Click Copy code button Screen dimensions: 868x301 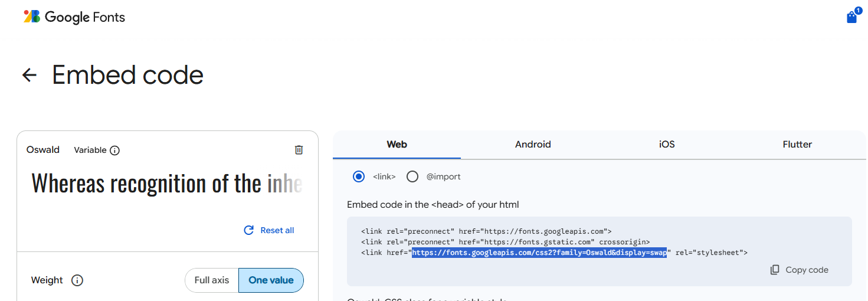click(799, 270)
